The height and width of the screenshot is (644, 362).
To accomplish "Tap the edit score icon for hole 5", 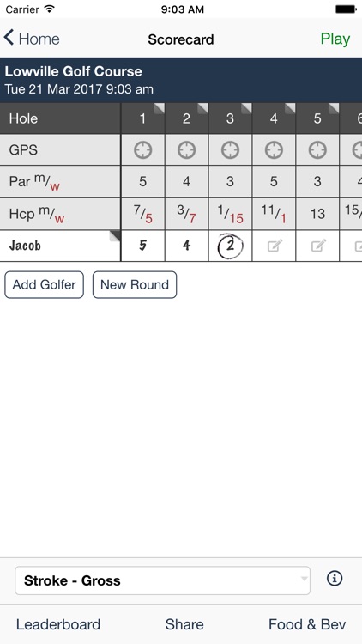I will coord(318,246).
